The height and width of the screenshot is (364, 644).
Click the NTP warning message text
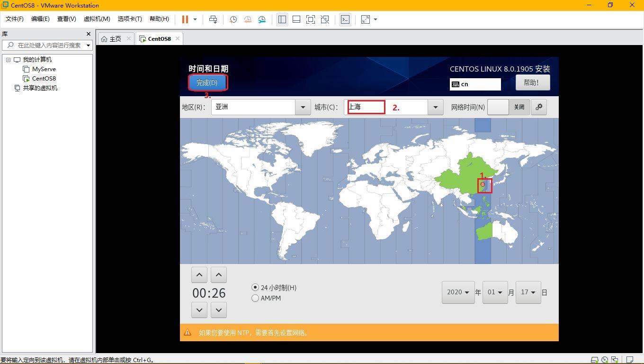point(254,333)
